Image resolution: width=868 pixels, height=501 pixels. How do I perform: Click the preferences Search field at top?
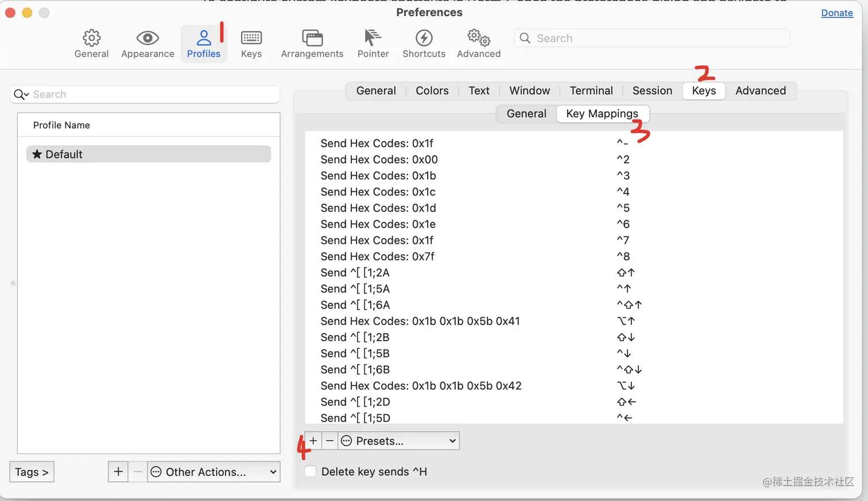[652, 38]
